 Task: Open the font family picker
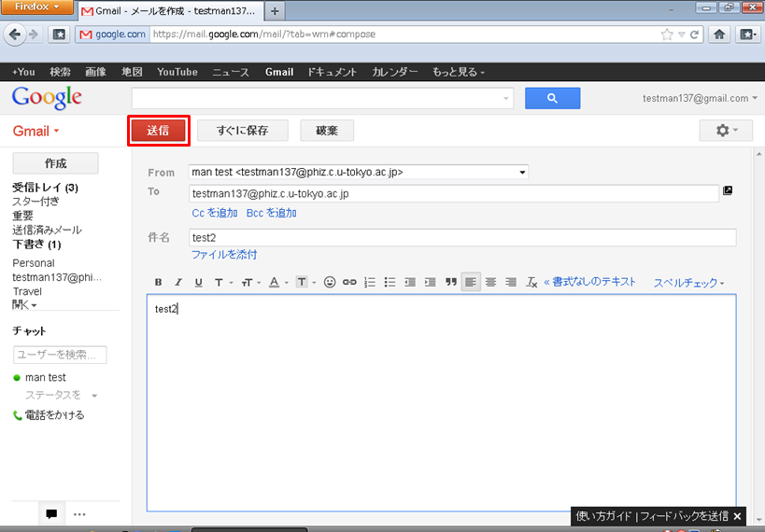pos(223,282)
